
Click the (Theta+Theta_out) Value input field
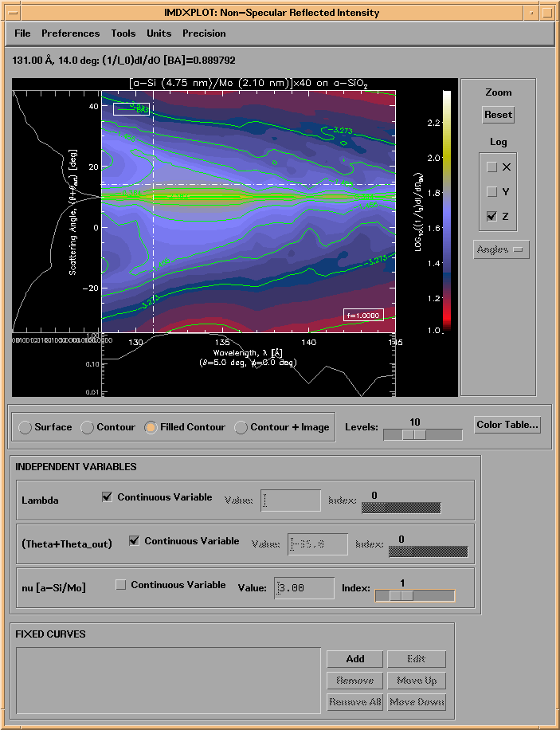[318, 544]
